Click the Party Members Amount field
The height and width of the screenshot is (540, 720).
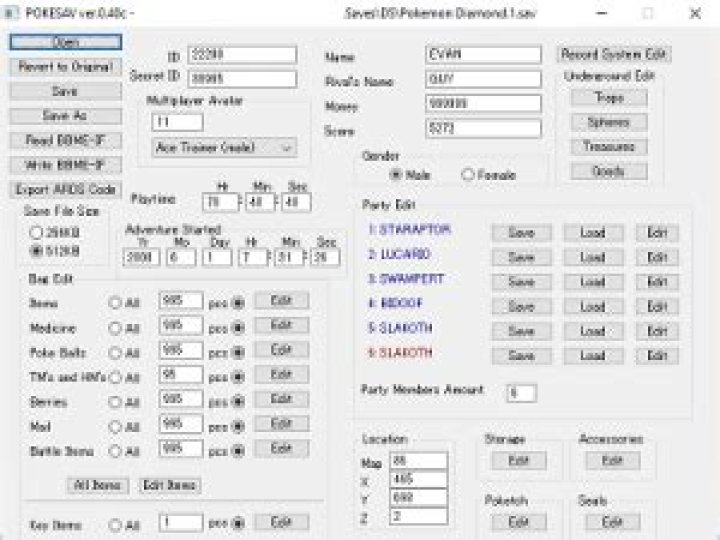pyautogui.click(x=522, y=393)
